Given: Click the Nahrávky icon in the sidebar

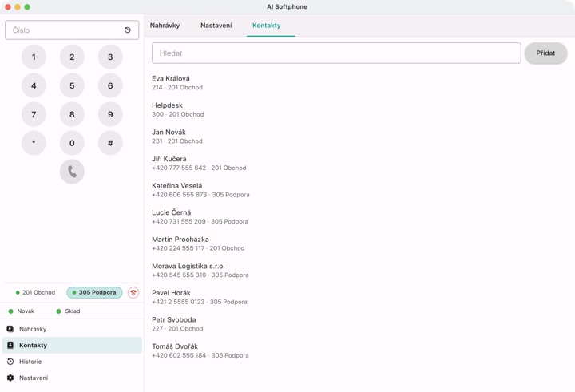Looking at the screenshot, I should [10, 329].
